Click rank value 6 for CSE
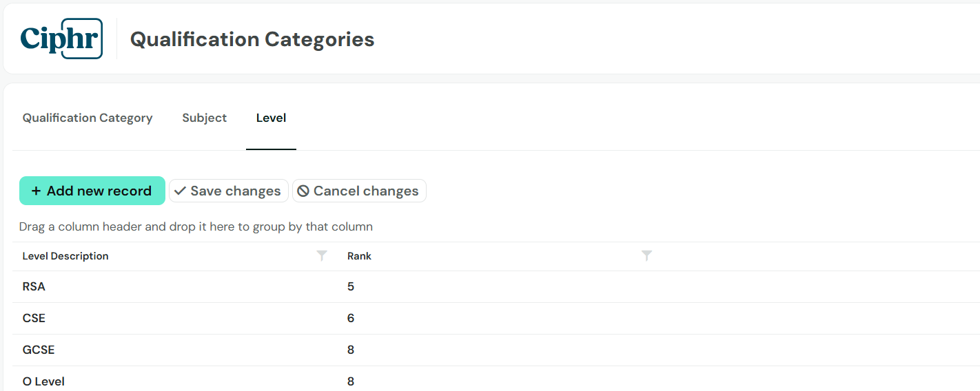 (x=351, y=318)
